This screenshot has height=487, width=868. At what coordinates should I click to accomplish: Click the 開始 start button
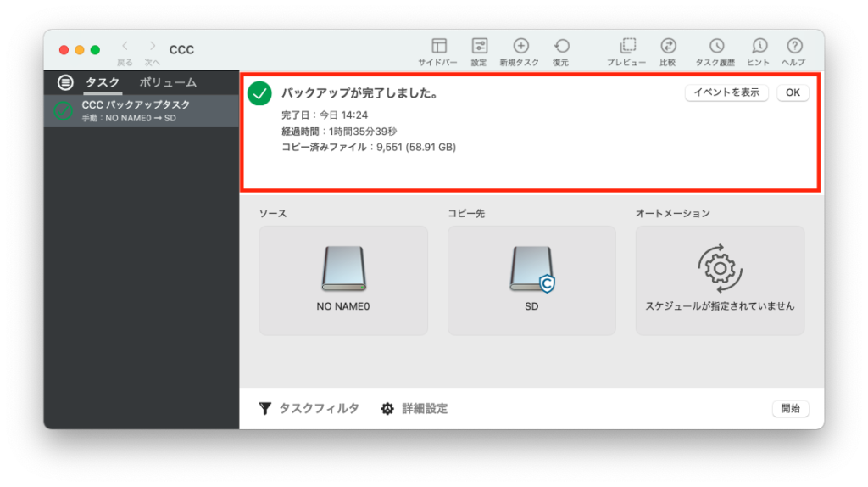click(791, 409)
